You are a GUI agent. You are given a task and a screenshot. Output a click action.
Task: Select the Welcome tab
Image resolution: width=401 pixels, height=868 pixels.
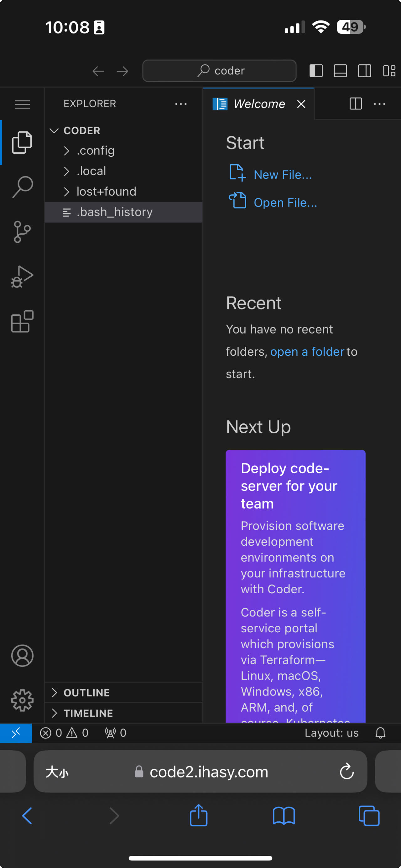click(259, 104)
